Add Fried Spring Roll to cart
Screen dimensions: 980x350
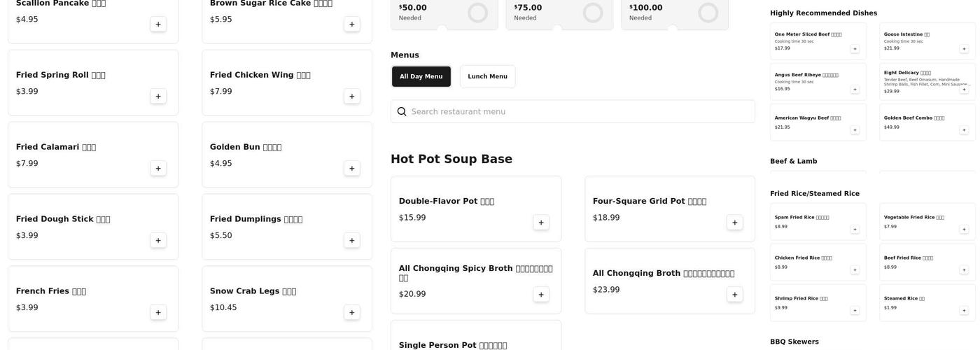tap(158, 97)
